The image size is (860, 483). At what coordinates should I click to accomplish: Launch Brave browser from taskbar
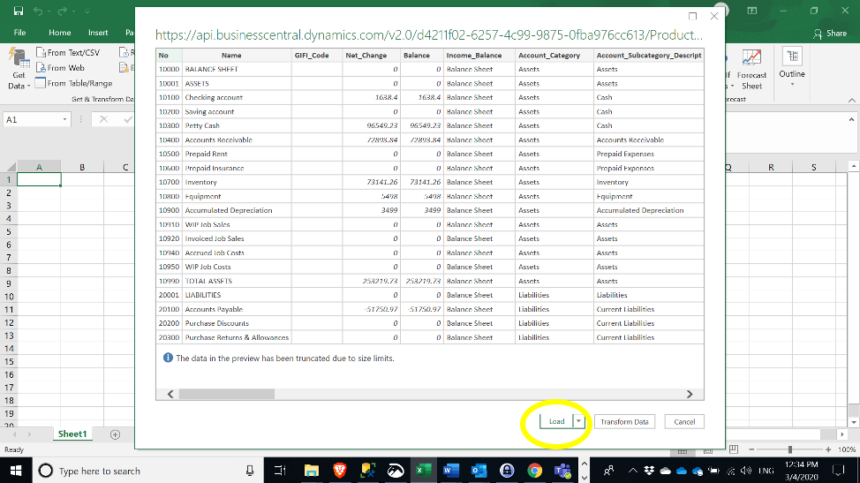click(x=340, y=470)
